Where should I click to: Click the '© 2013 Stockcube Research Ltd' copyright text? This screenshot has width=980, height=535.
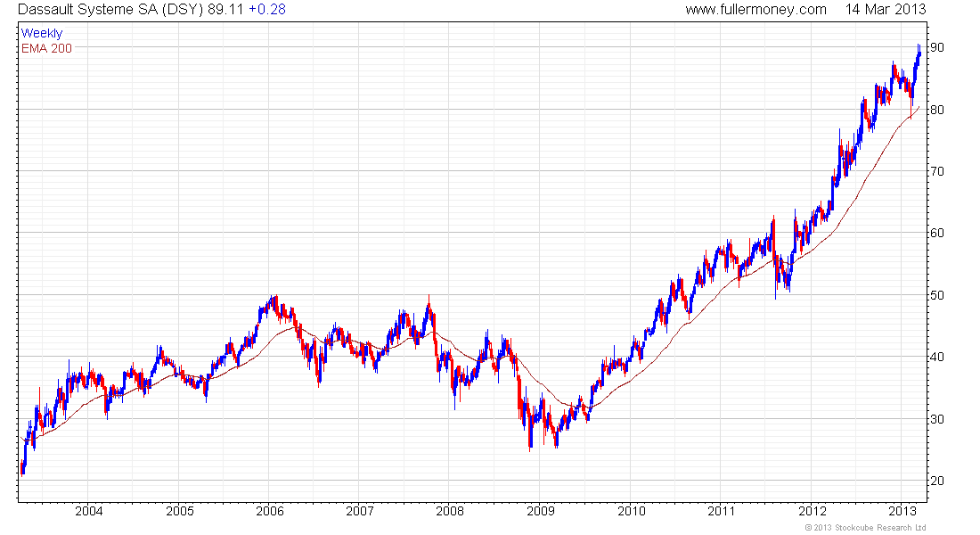pyautogui.click(x=865, y=528)
